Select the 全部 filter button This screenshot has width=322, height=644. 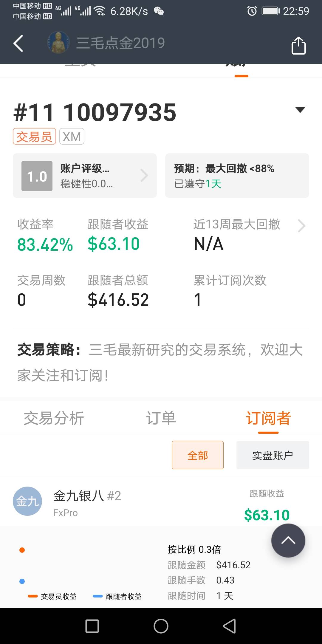pyautogui.click(x=198, y=455)
